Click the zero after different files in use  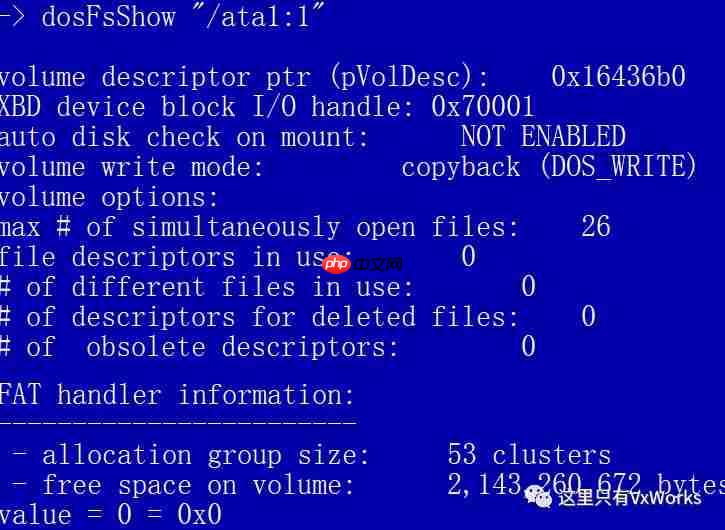coord(528,286)
